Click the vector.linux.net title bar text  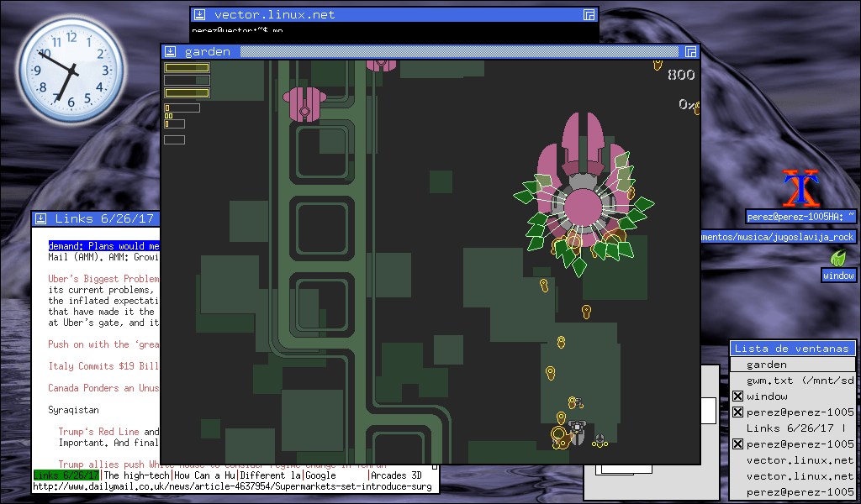pyautogui.click(x=274, y=15)
